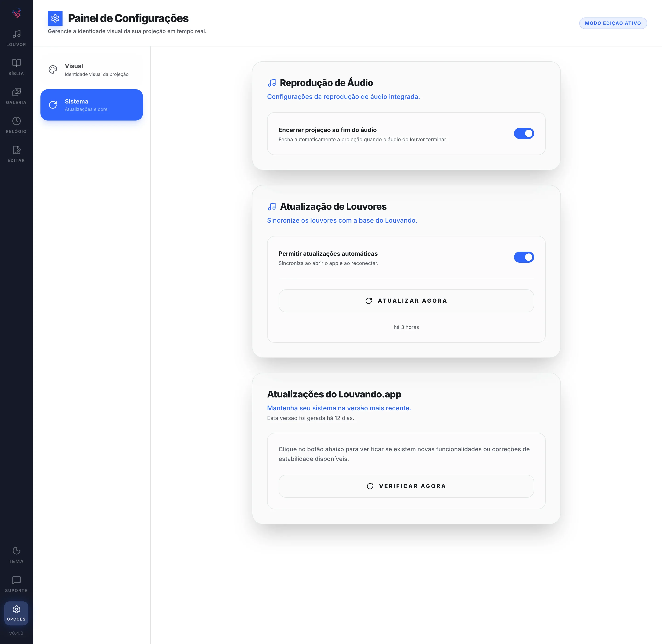Click the Atualizar Agora button label
The height and width of the screenshot is (644, 662).
click(412, 301)
